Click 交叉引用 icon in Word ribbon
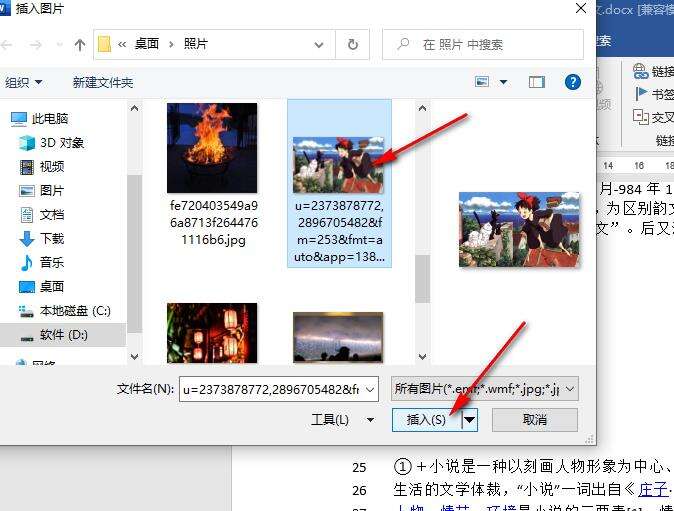Screen dimensions: 674x511 (x=640, y=116)
